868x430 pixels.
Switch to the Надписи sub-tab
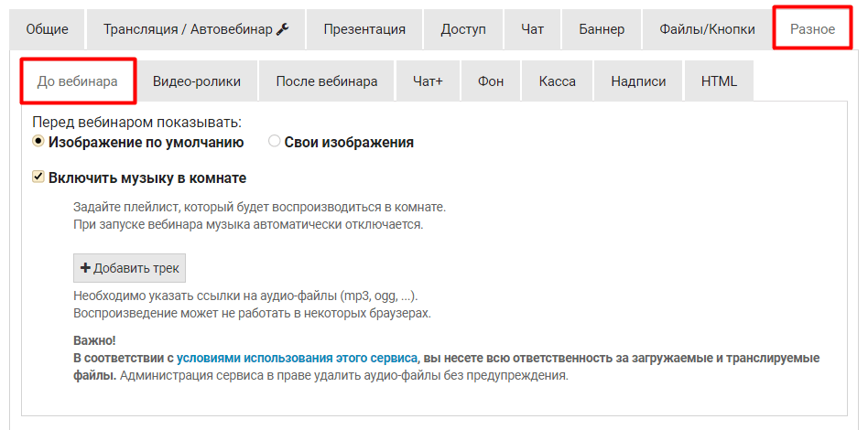pos(638,81)
